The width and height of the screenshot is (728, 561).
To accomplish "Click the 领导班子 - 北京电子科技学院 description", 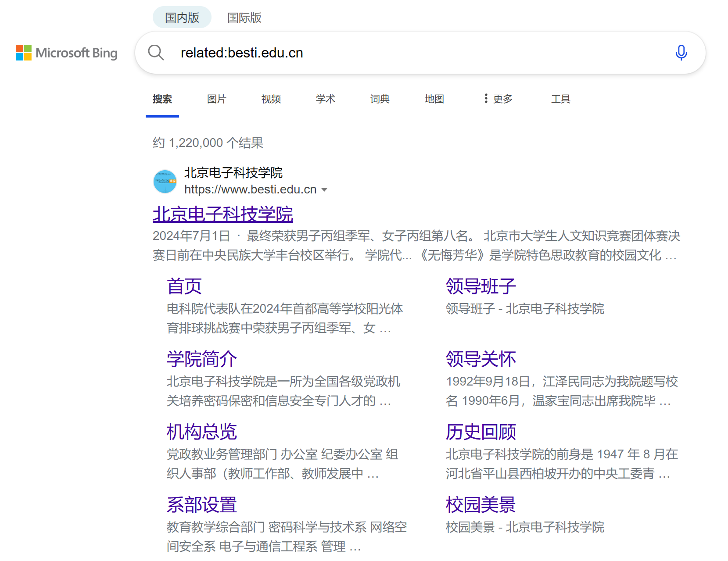I will 525,309.
